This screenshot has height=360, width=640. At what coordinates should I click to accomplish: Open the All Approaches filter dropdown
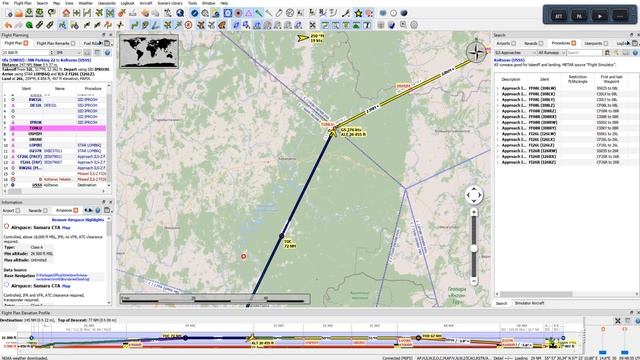coord(515,53)
